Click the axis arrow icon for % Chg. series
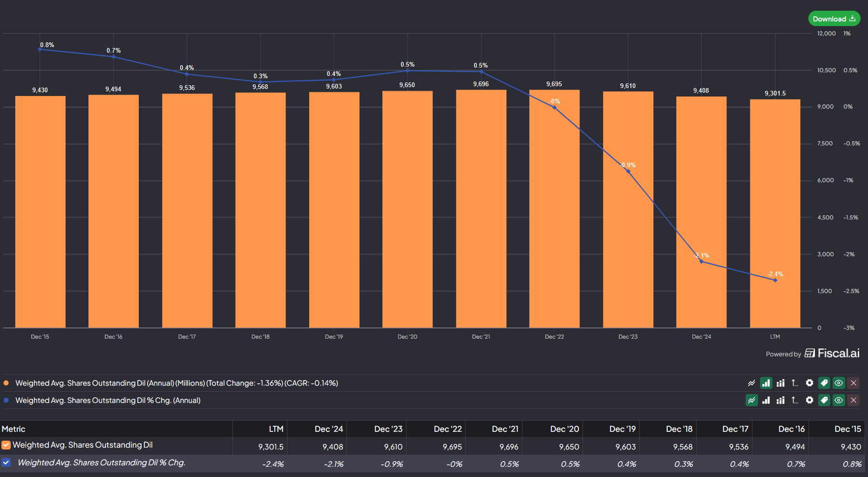Screen dimensions: 868x477 [x=795, y=400]
